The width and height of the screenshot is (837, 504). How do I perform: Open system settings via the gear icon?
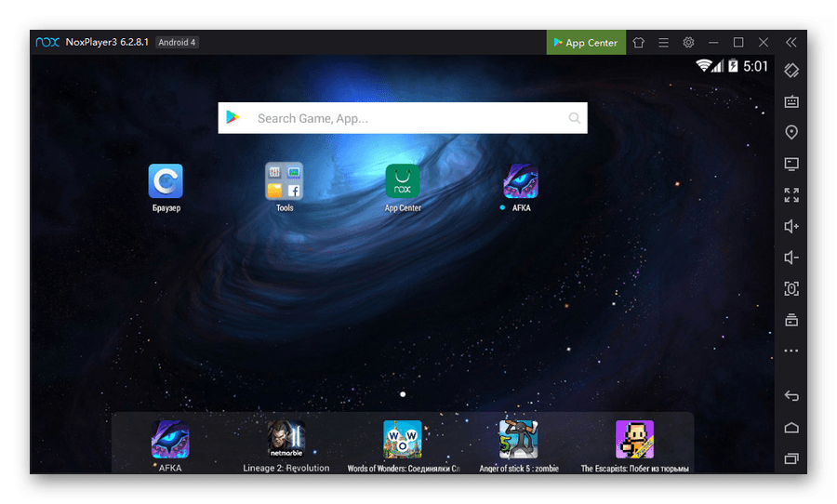click(x=688, y=43)
